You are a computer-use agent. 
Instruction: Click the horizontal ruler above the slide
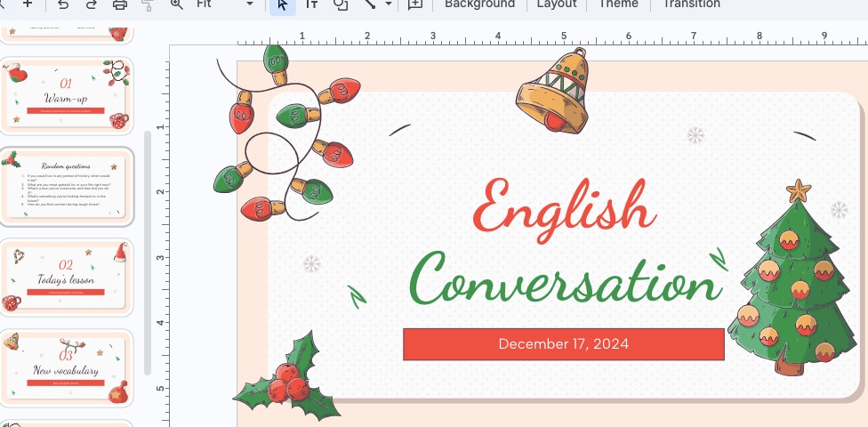pos(552,39)
